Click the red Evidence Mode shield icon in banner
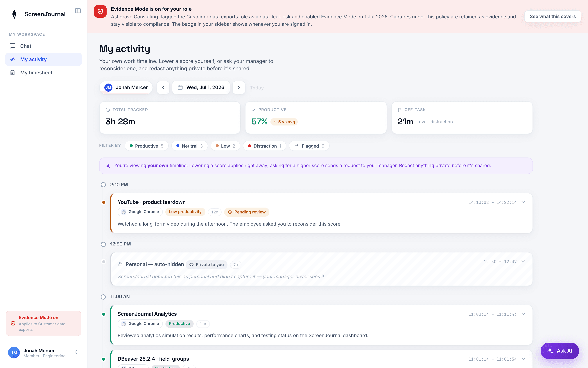 (x=100, y=11)
